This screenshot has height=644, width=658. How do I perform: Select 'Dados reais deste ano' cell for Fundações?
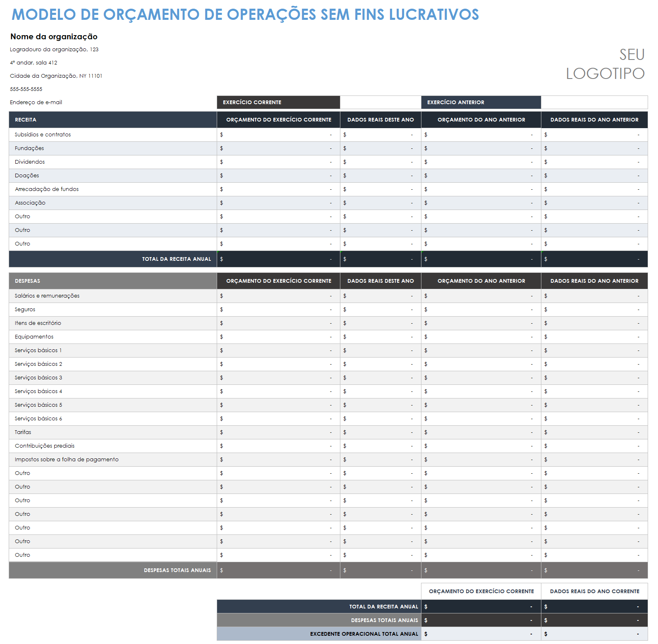[380, 148]
